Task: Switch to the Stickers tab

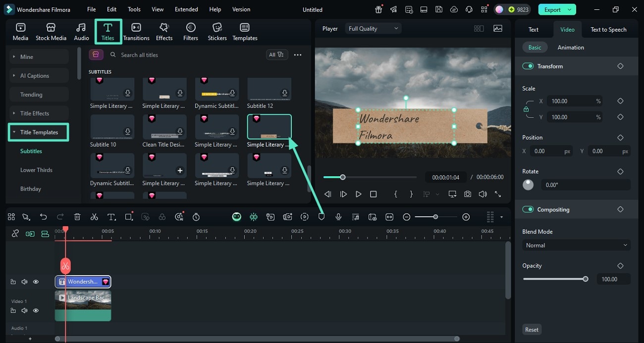Action: pyautogui.click(x=217, y=32)
